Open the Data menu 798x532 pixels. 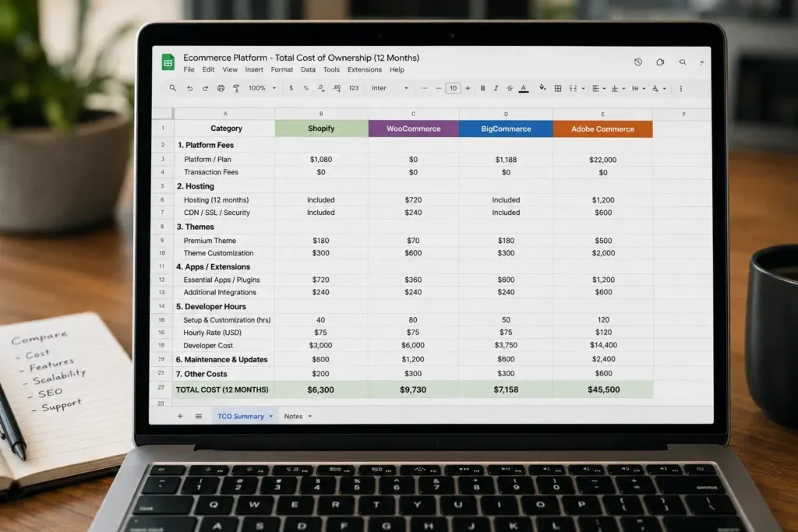click(x=308, y=69)
